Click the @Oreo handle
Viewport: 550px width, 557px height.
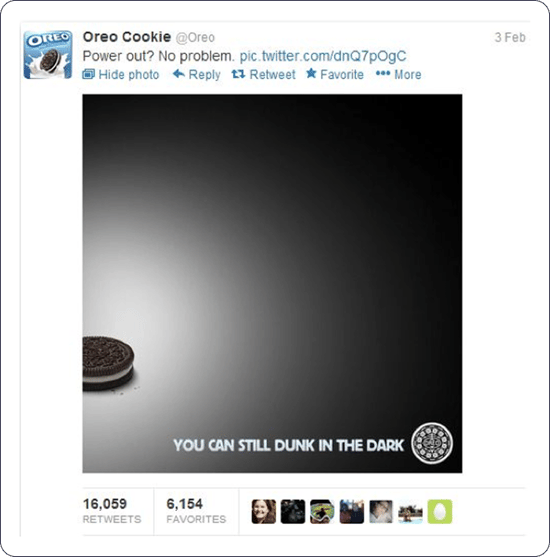pos(195,38)
